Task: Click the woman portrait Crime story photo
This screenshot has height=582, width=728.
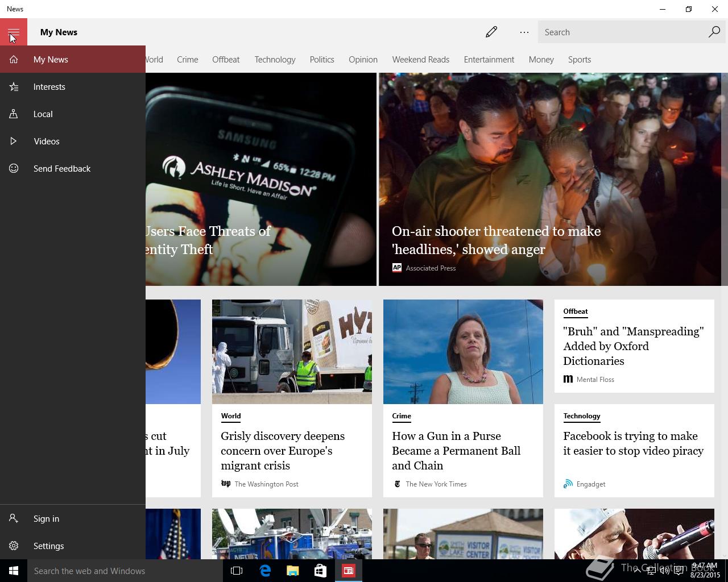Action: [x=463, y=352]
